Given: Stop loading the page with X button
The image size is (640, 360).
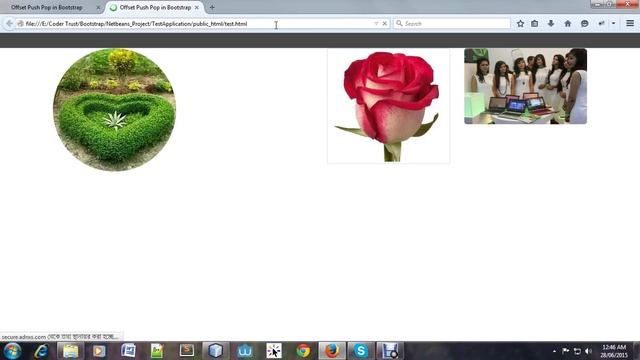Looking at the screenshot, I should pyautogui.click(x=384, y=24).
